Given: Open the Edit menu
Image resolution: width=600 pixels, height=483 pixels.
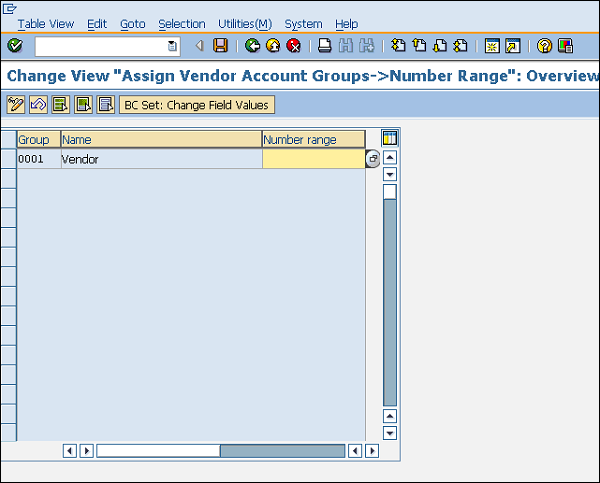Looking at the screenshot, I should 97,24.
